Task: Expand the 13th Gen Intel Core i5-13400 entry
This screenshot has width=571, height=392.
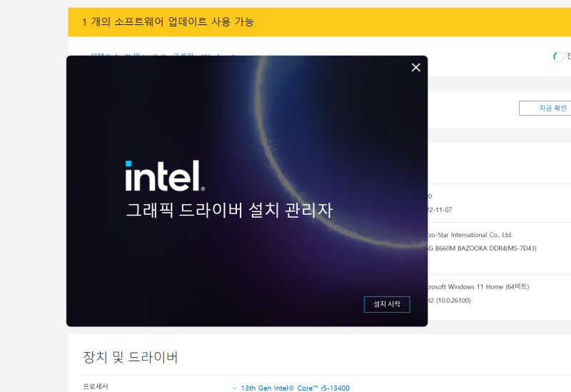Action: pos(235,388)
